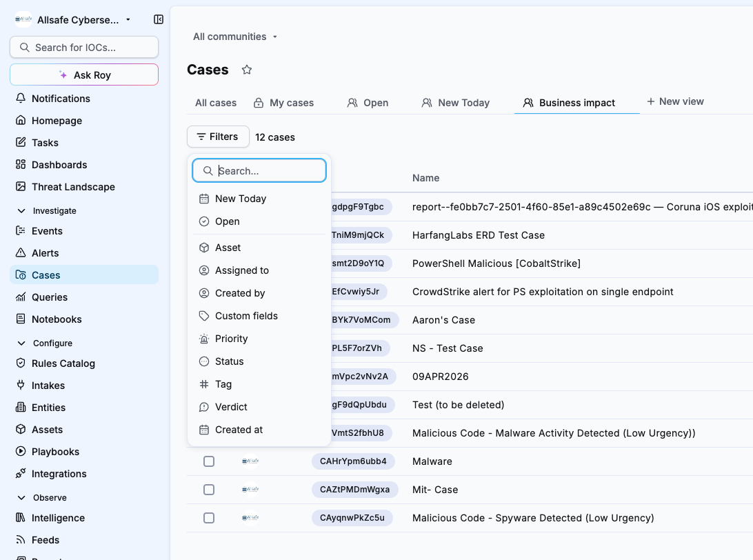Choose Created at filter option
The width and height of the screenshot is (753, 560).
[259, 430]
